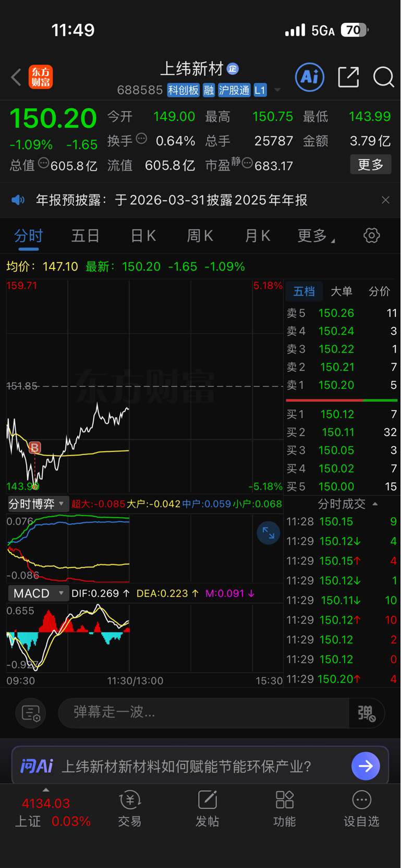401x868 pixels.
Task: Switch to the 日K tab
Action: click(143, 236)
